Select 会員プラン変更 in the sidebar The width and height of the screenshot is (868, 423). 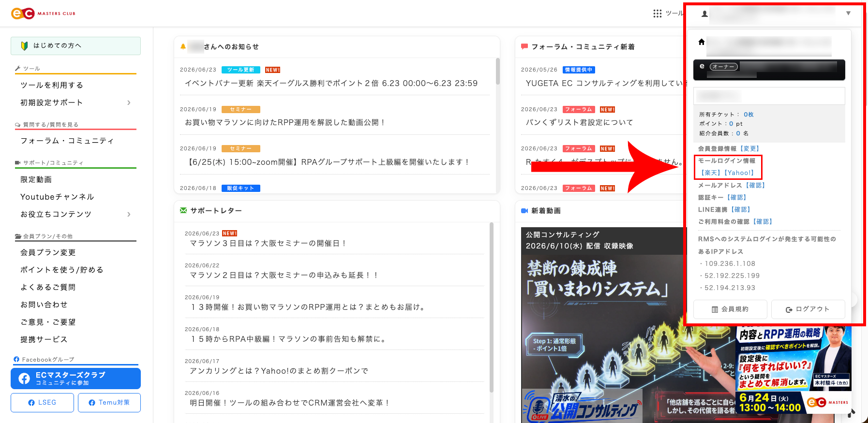[x=48, y=252]
